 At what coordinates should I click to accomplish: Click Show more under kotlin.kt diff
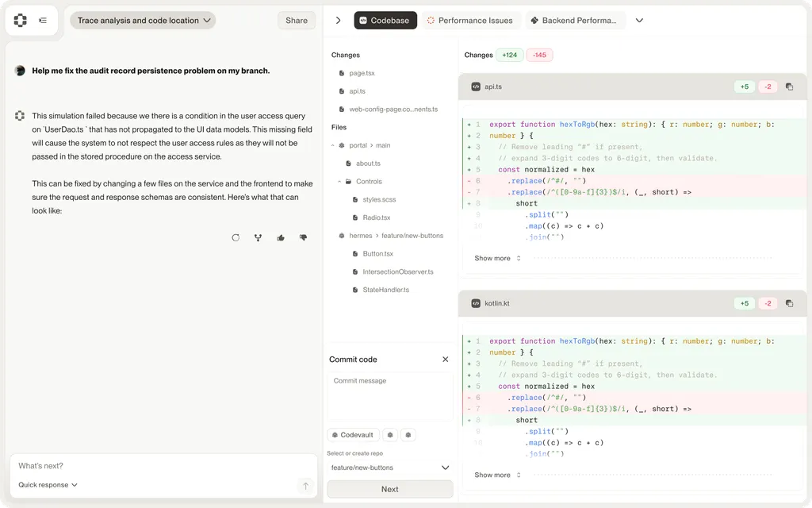tap(497, 475)
